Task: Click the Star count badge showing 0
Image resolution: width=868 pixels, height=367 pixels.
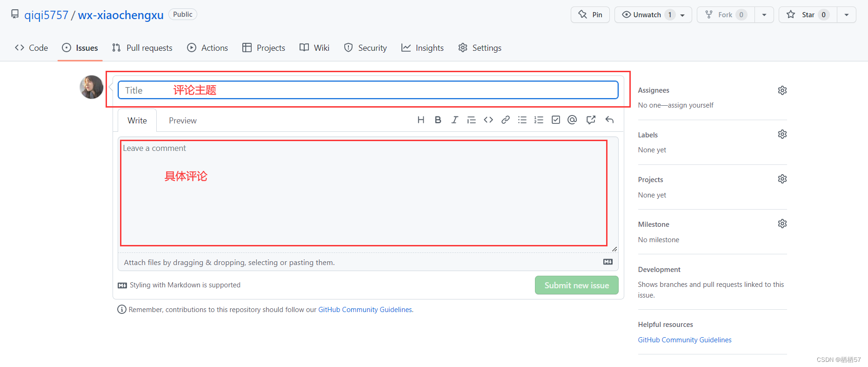Action: [x=823, y=15]
